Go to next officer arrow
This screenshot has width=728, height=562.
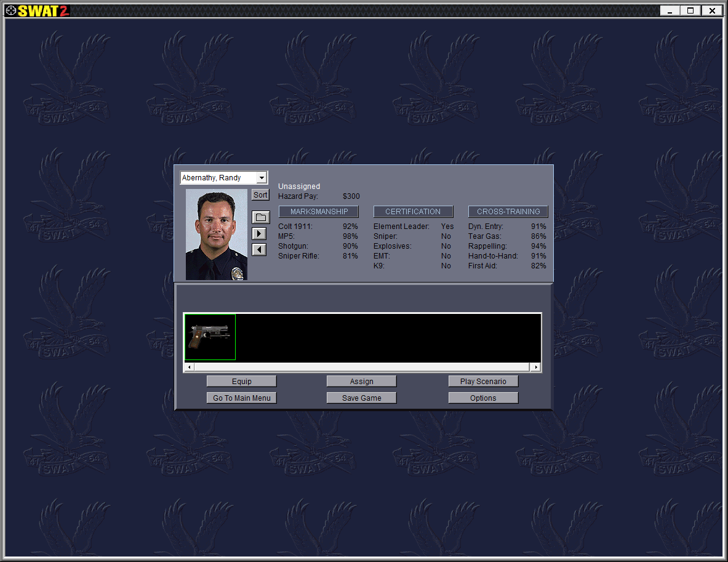(x=259, y=234)
